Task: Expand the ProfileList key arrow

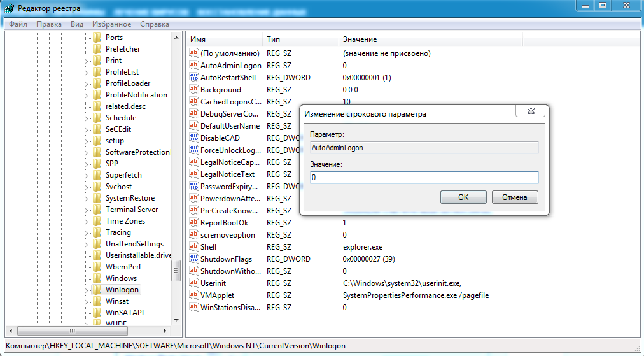Action: [x=87, y=73]
